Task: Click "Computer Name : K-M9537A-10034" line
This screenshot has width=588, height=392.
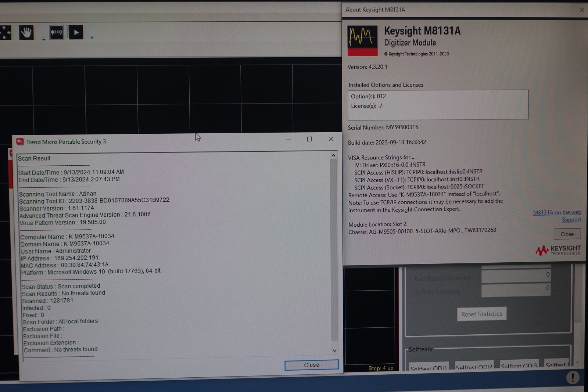Action: [x=67, y=237]
